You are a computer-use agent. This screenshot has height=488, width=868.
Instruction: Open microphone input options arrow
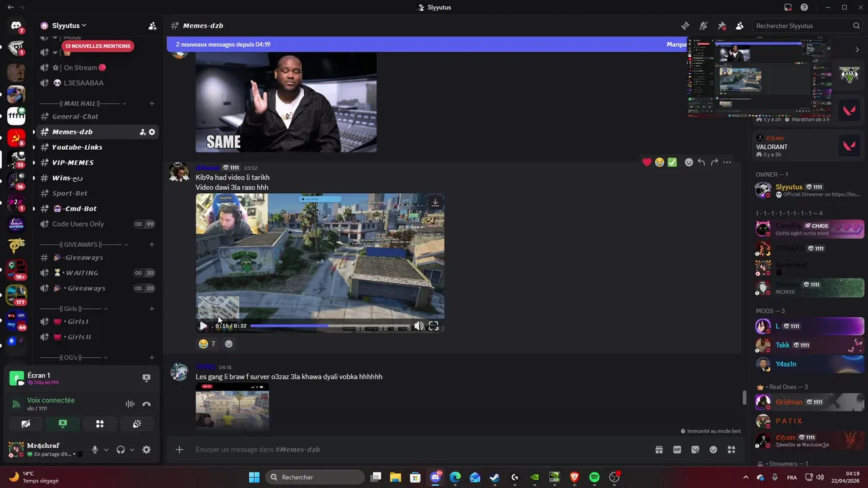pos(106,450)
